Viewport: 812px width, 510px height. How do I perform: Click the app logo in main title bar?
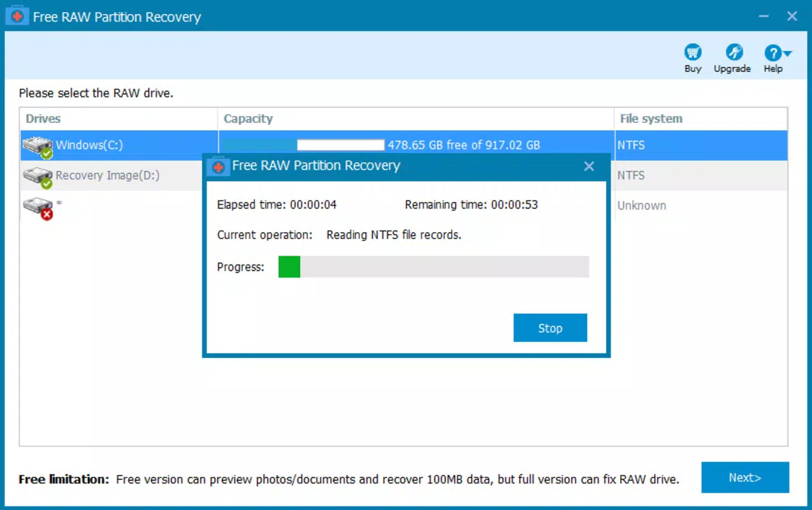click(x=17, y=17)
